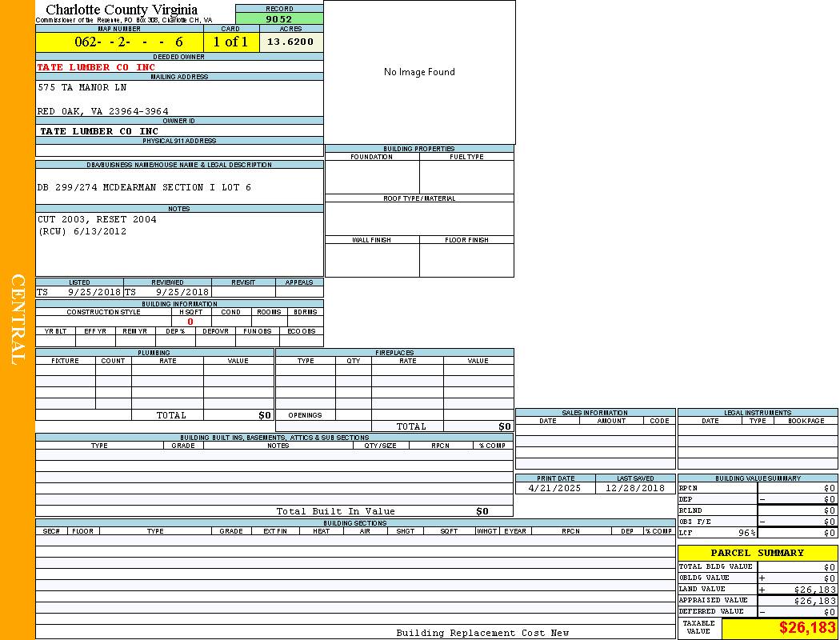Select the acres value 13.6200
The width and height of the screenshot is (840, 640).
point(290,42)
